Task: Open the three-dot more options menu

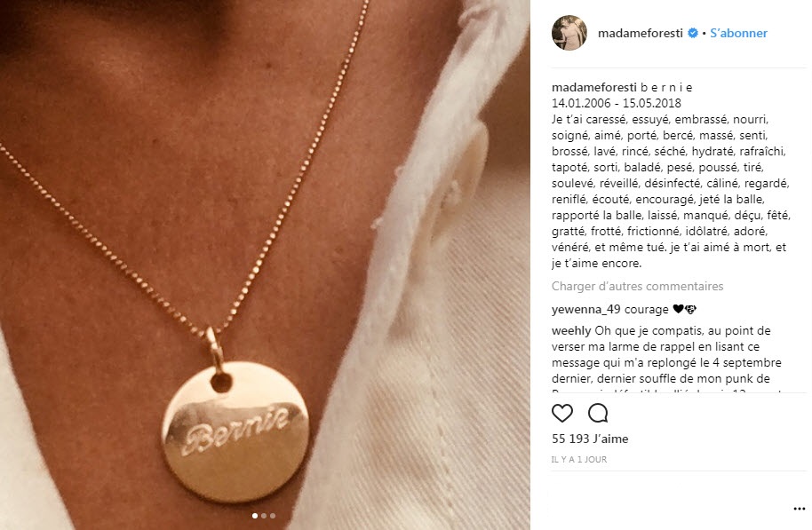Action: [x=799, y=510]
